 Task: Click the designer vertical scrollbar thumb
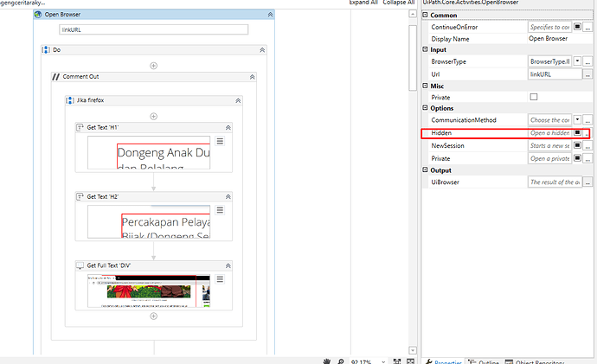(x=413, y=58)
